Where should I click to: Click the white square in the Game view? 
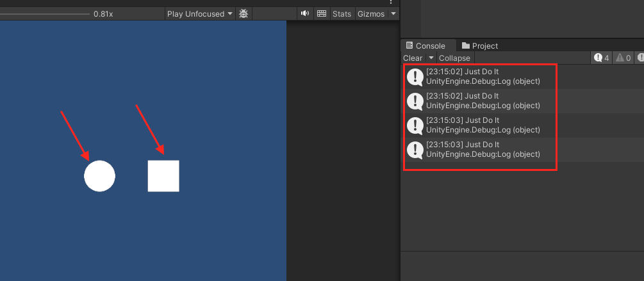(x=163, y=176)
